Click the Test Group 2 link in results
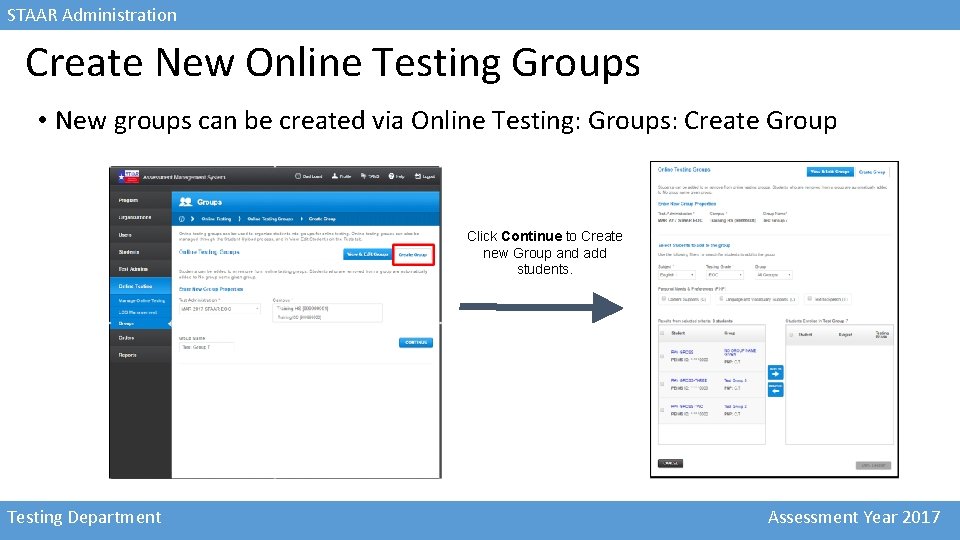This screenshot has height=540, width=960. 735,407
